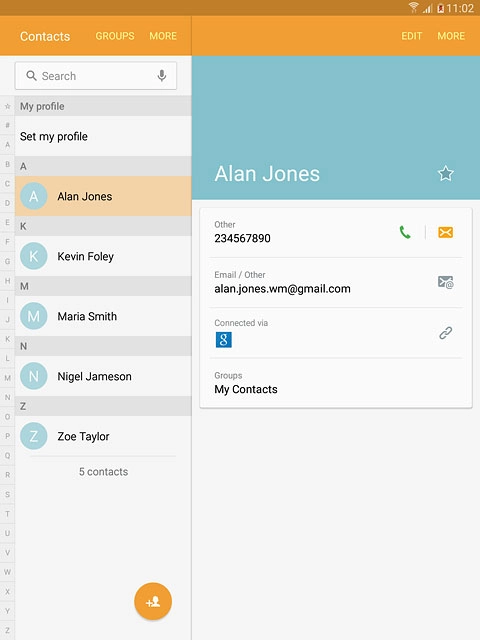Tap the link contacts chain icon
480x640 pixels.
[x=445, y=333]
